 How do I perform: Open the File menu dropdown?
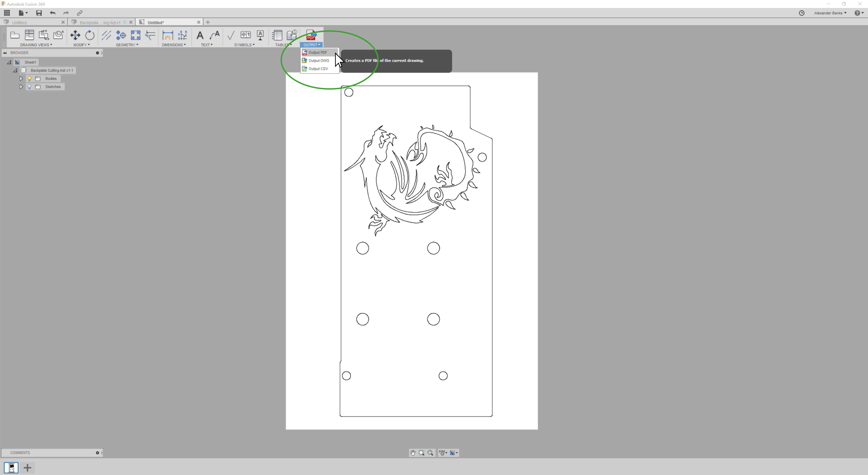pos(23,13)
